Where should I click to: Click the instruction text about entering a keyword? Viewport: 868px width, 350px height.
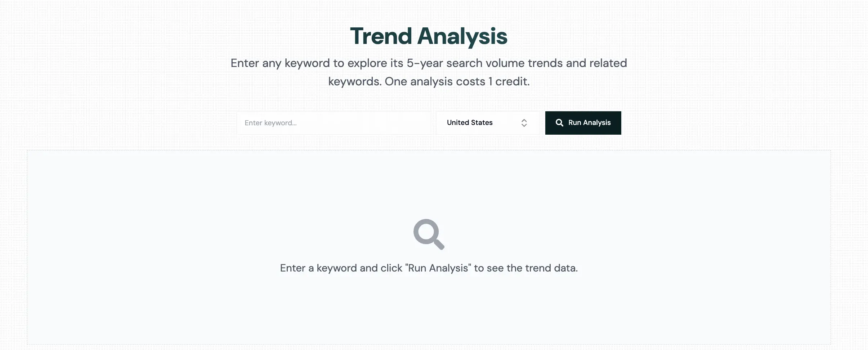tap(429, 268)
